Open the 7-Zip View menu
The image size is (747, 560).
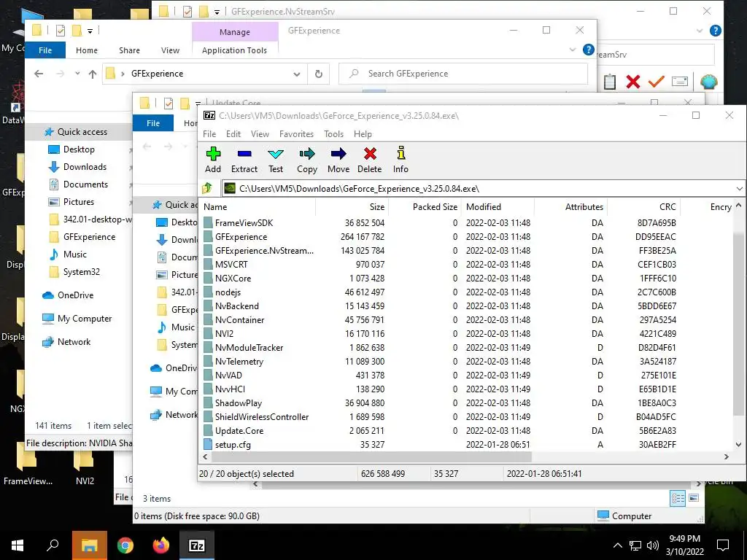coord(260,134)
